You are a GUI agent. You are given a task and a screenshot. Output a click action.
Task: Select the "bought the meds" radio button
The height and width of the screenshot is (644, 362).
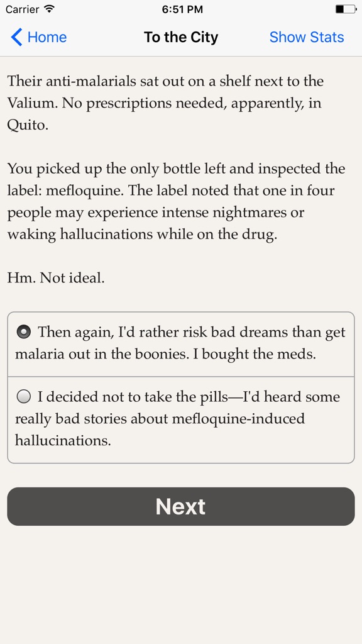24,332
